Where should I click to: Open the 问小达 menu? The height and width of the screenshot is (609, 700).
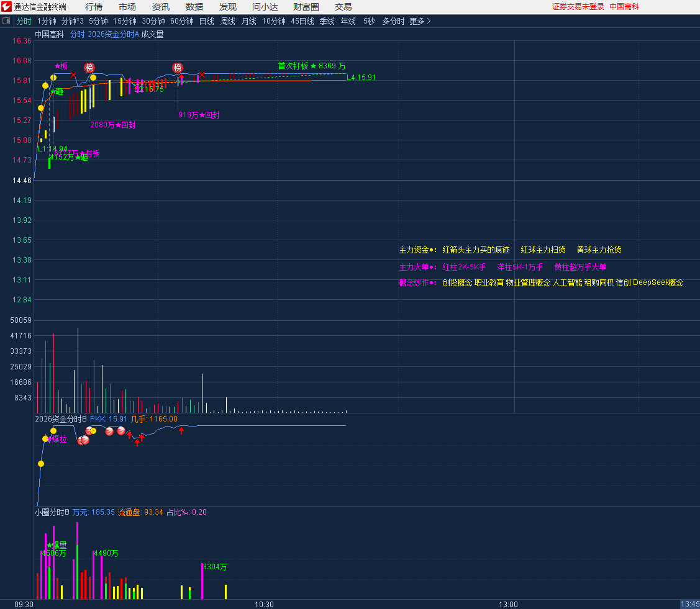coord(265,7)
